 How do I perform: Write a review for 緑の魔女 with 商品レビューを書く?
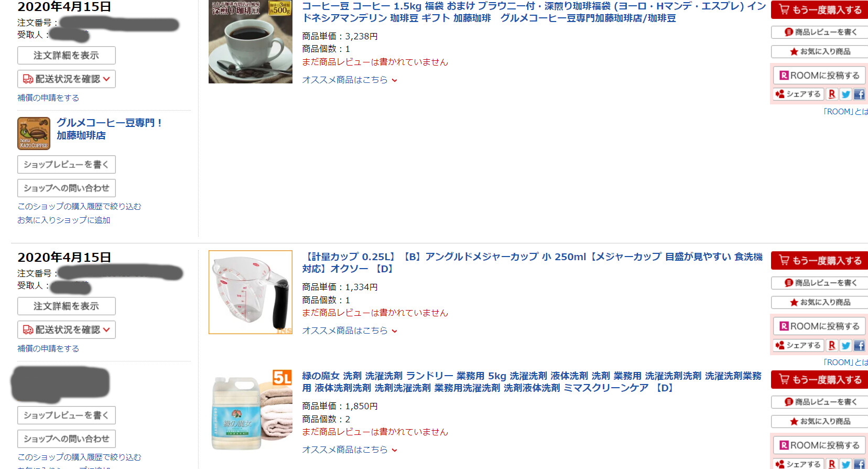point(820,402)
